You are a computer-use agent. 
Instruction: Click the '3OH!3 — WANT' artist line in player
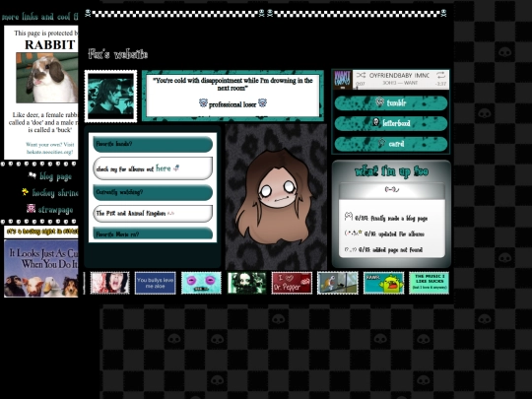400,83
